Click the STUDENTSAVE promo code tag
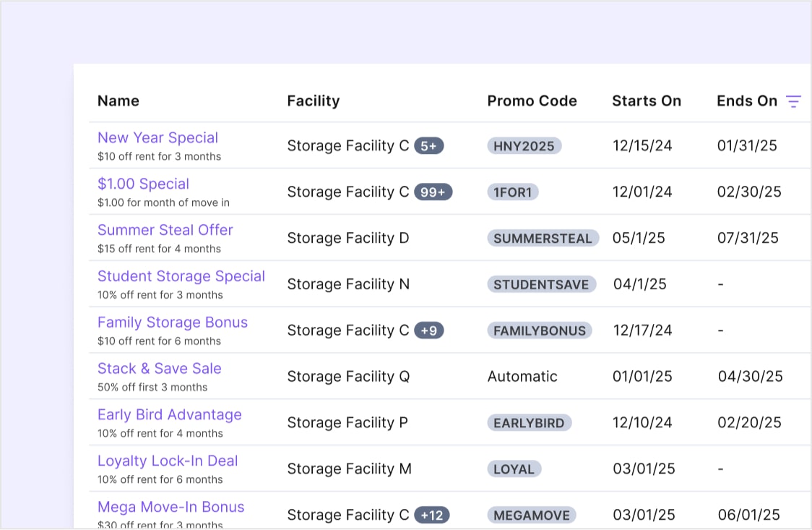Viewport: 812px width, 530px height. pyautogui.click(x=541, y=284)
